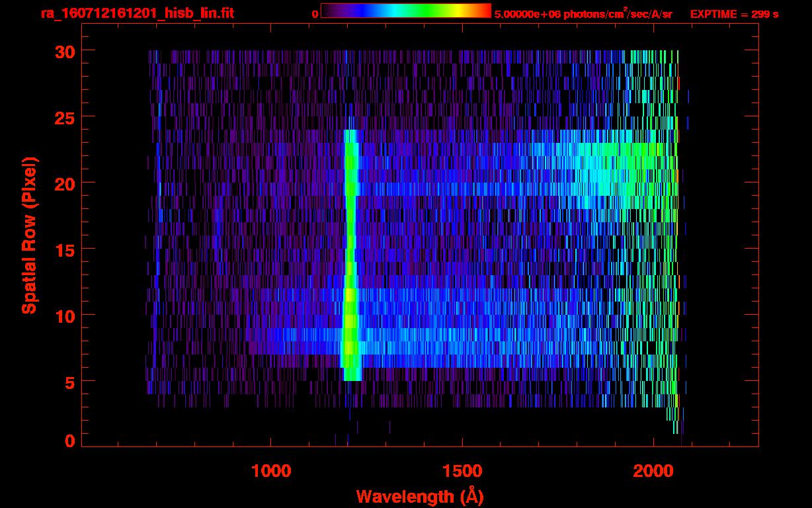Click the Spatial Row (Pixel) axis label

[30, 235]
